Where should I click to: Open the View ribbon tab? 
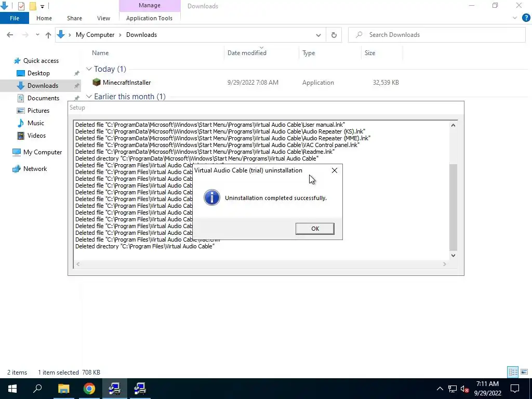point(103,18)
